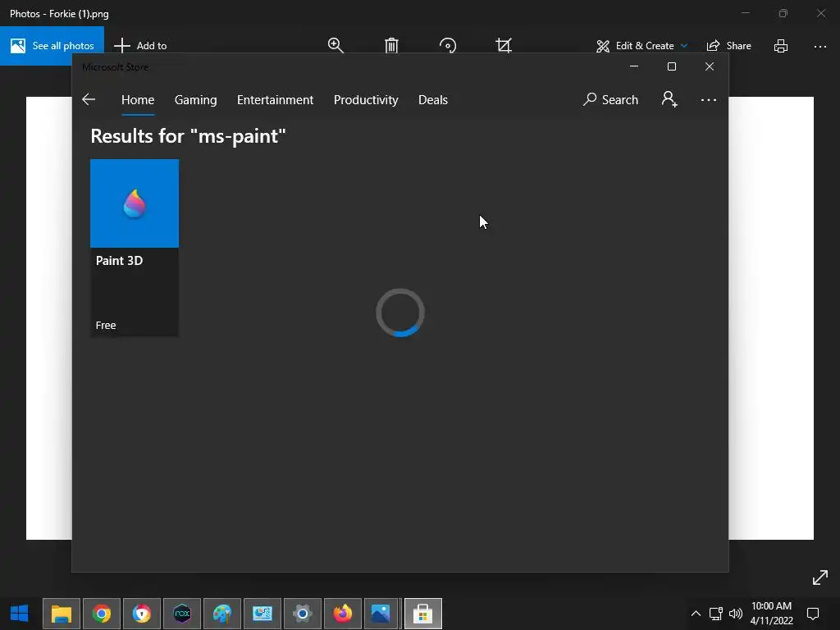Click the print icon in Photos
This screenshot has width=840, height=630.
pos(781,46)
